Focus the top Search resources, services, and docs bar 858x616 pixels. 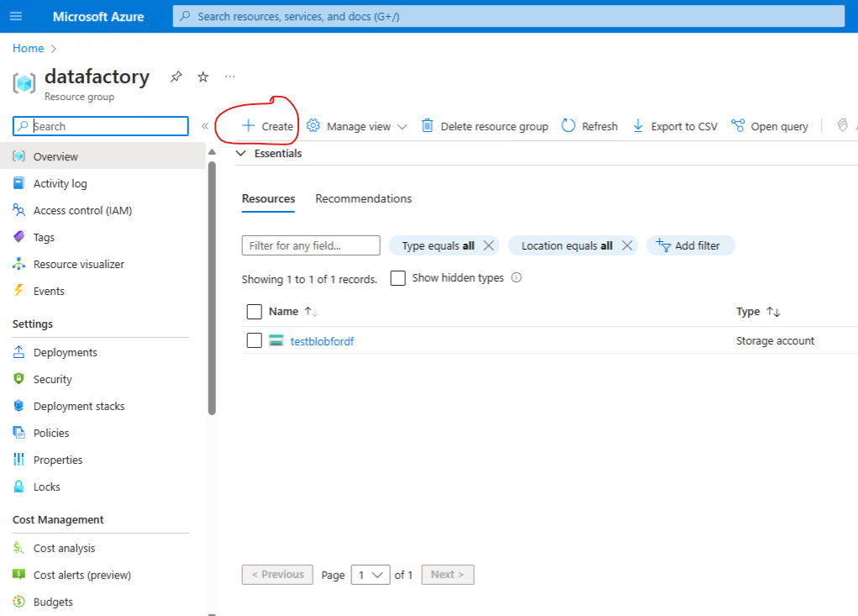tap(509, 17)
